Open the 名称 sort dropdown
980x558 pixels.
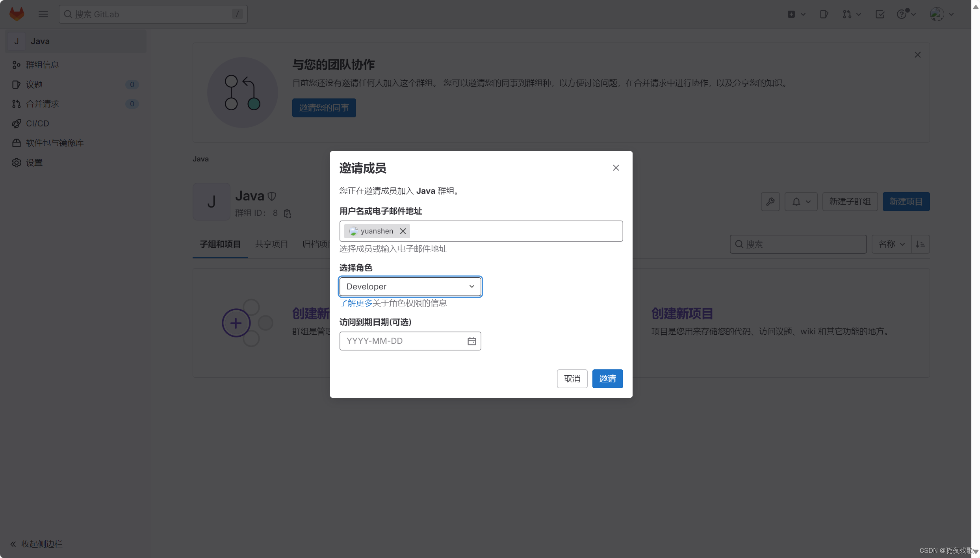click(x=891, y=244)
